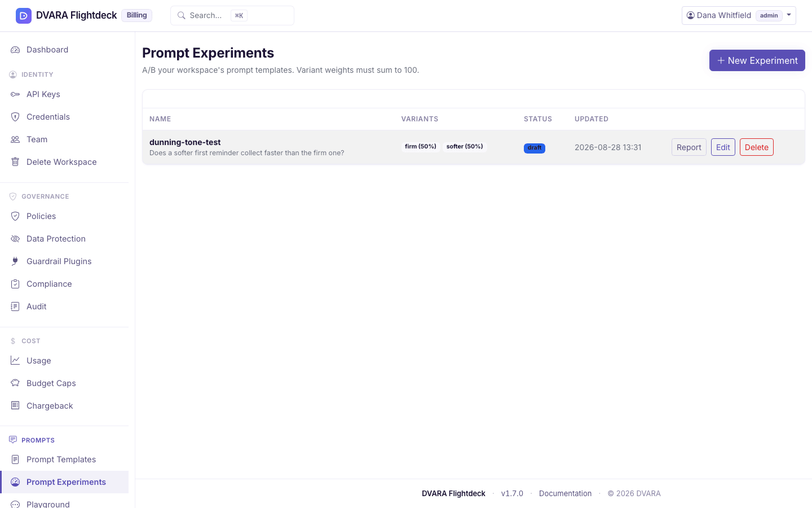Open Prompt Templates in sidebar
The image size is (812, 508).
(64, 459)
